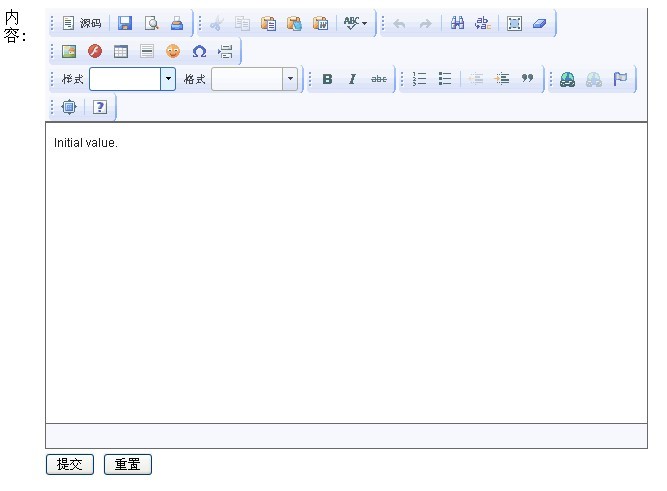Click Paste as plain text icon
Image resolution: width=667 pixels, height=491 pixels.
(x=294, y=23)
